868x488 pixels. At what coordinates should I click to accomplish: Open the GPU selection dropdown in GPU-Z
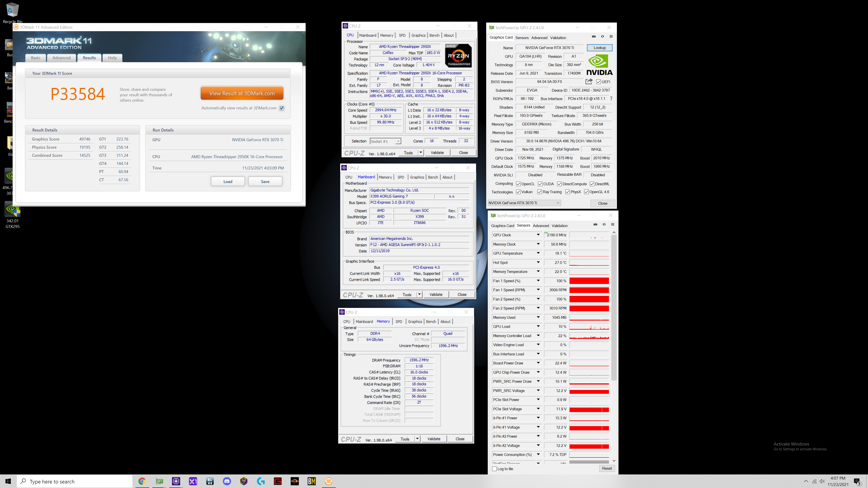pos(524,203)
